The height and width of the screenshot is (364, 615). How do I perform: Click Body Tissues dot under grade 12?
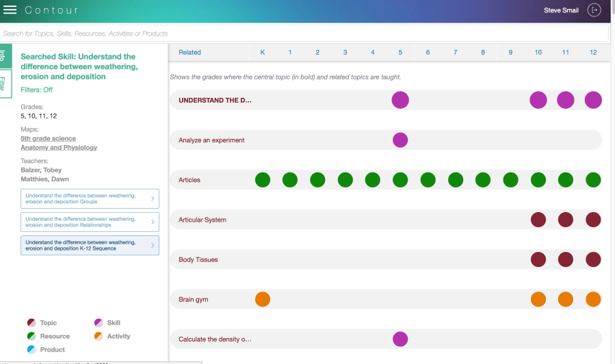593,259
